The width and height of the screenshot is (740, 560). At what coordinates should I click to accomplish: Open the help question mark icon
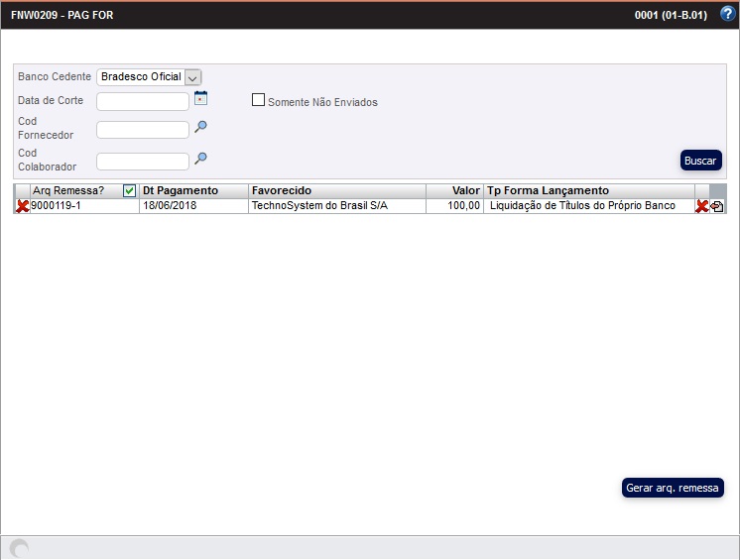click(x=726, y=14)
